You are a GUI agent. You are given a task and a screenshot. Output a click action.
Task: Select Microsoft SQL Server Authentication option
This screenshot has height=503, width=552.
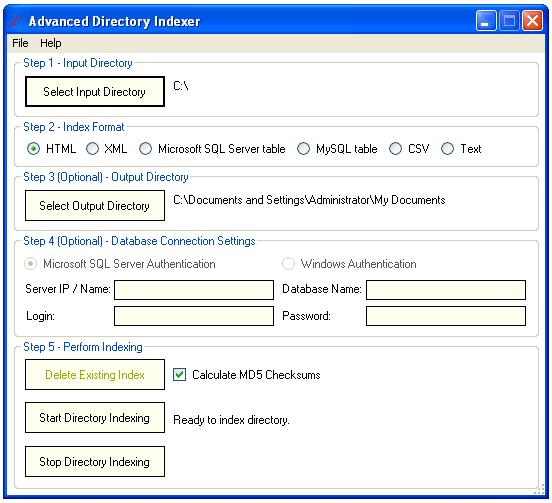tap(30, 264)
